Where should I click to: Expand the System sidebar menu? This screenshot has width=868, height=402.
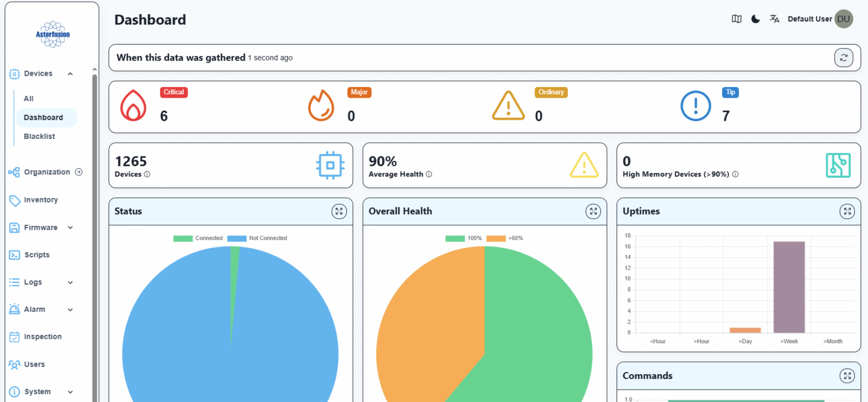(71, 392)
